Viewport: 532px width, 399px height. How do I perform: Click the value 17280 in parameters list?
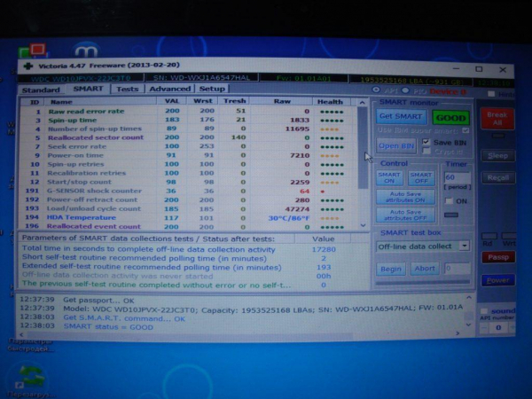(x=324, y=249)
